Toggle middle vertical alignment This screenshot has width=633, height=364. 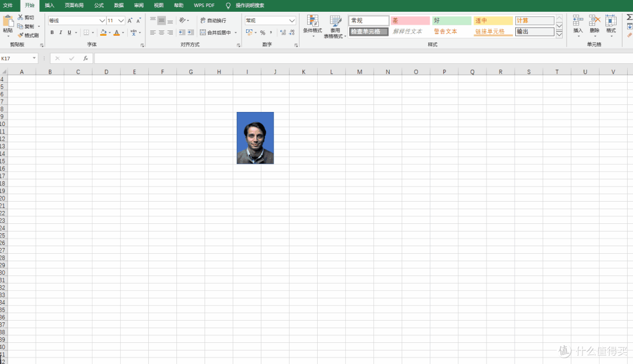point(162,20)
